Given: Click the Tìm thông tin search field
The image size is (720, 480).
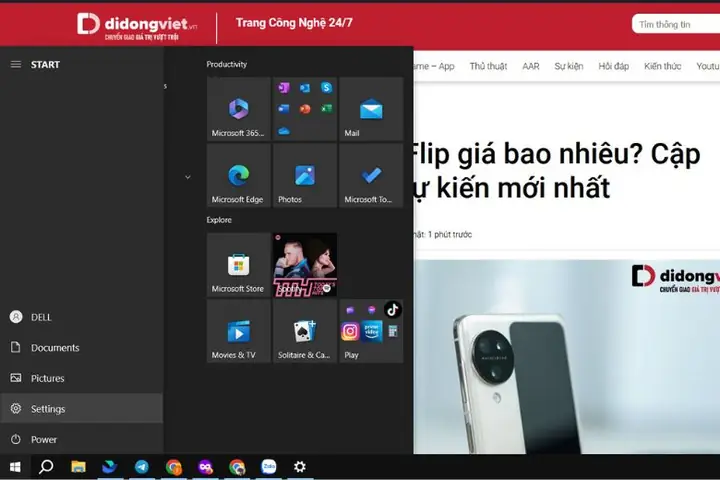Looking at the screenshot, I should pos(676,24).
